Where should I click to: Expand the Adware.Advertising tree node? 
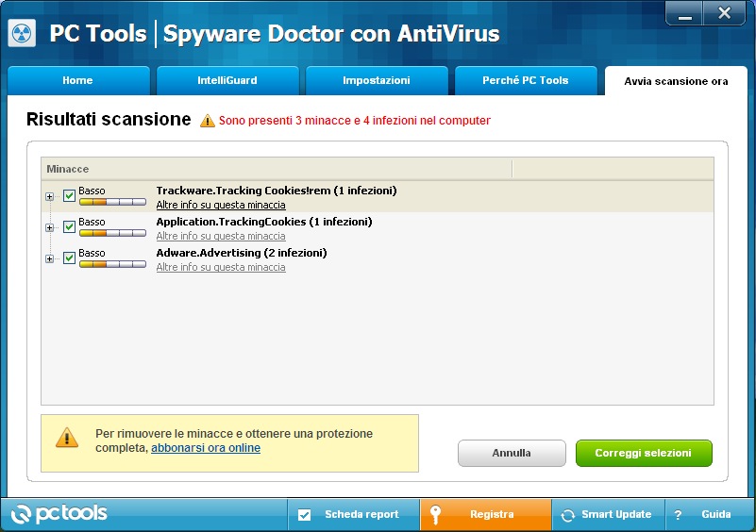click(49, 258)
